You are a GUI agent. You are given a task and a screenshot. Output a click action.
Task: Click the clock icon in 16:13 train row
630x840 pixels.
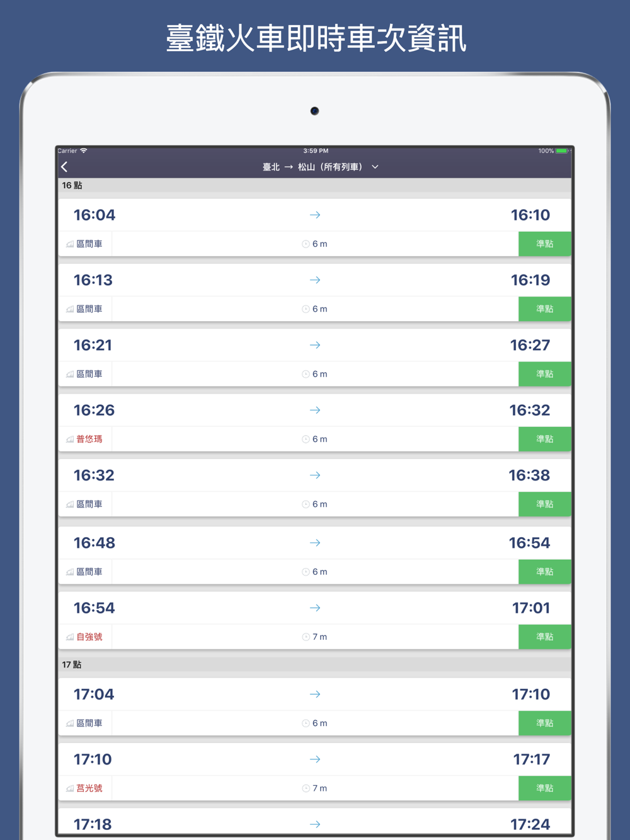click(x=306, y=309)
